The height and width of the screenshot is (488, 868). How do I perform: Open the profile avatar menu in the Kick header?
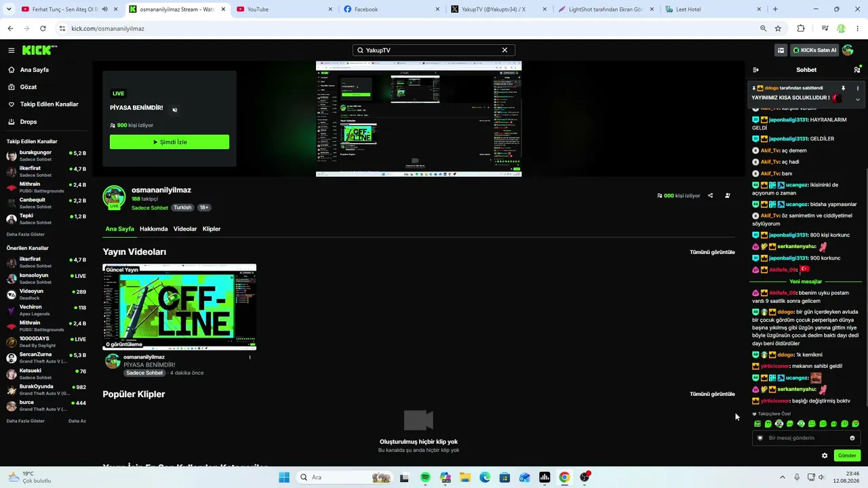tap(848, 50)
